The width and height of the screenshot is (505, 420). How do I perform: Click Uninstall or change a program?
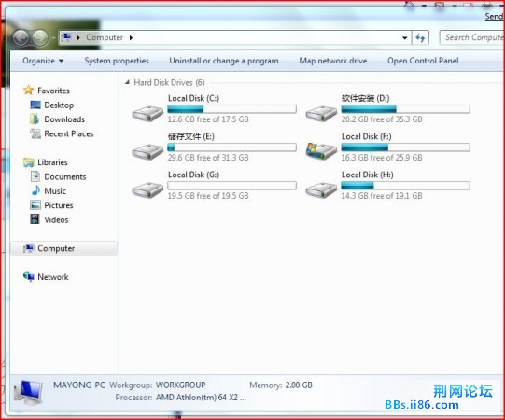[x=224, y=61]
